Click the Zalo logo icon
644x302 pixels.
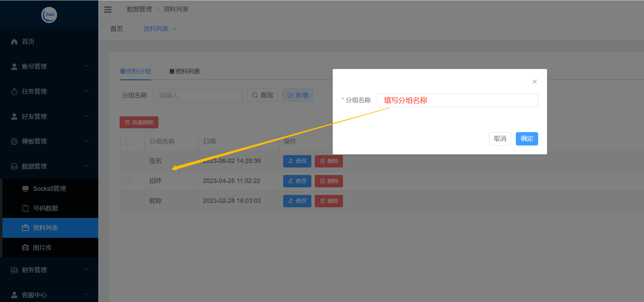(x=49, y=15)
